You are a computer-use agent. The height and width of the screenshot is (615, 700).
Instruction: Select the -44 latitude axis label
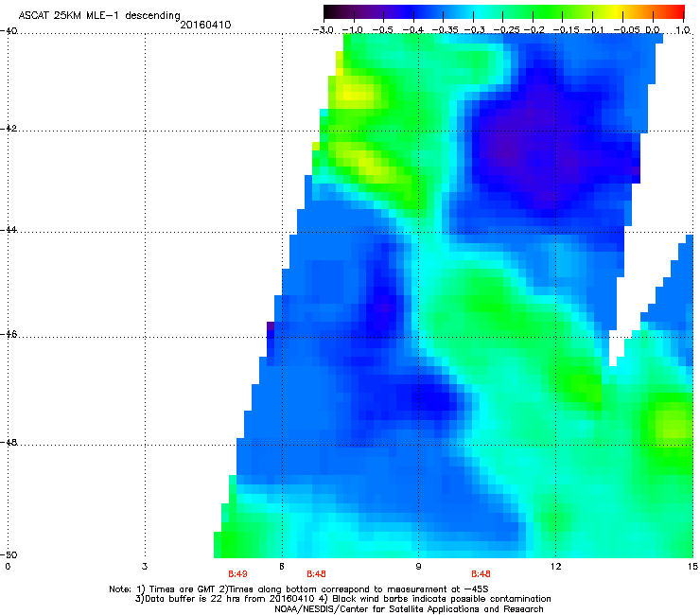tap(9, 230)
